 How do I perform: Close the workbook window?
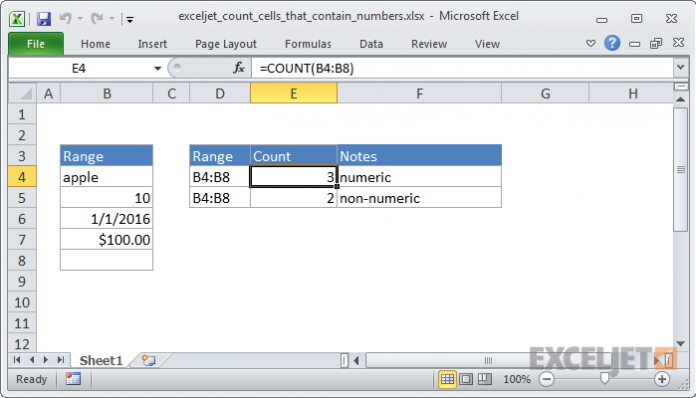(x=678, y=43)
